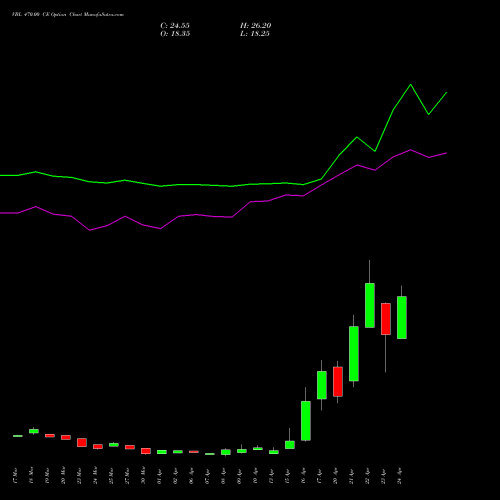Select the last green candle for 24 Apr
Image resolution: width=500 pixels, height=500 pixels.
point(402,317)
